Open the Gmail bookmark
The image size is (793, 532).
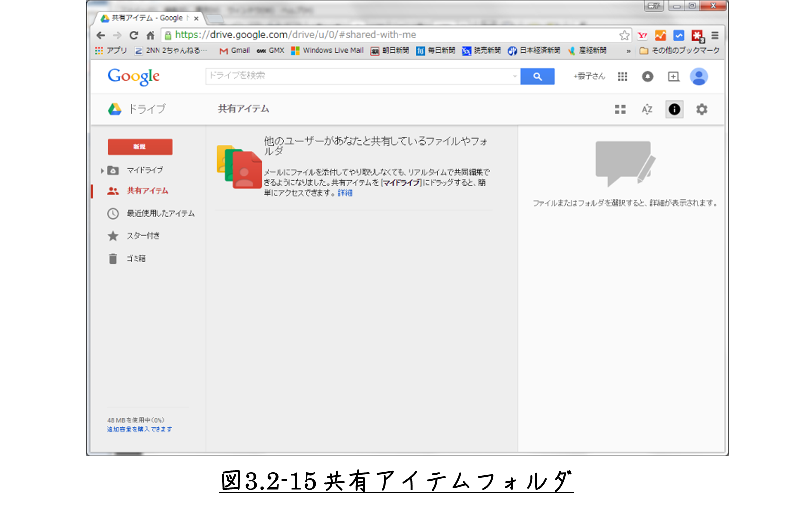tap(235, 50)
